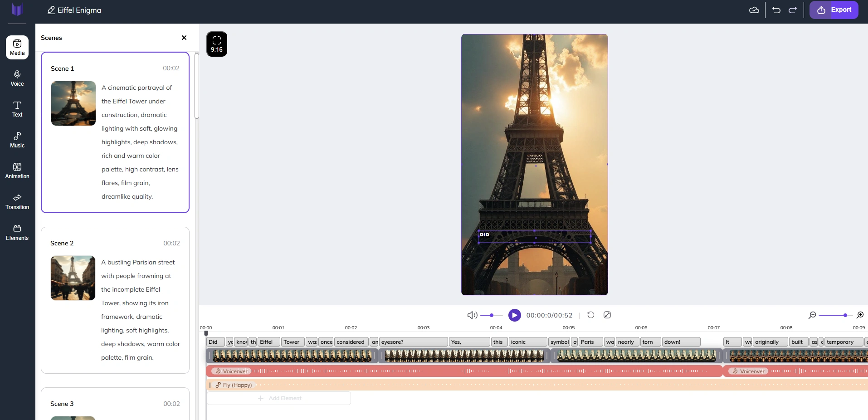Redo the last action
Viewport: 868px width, 420px height.
click(793, 10)
